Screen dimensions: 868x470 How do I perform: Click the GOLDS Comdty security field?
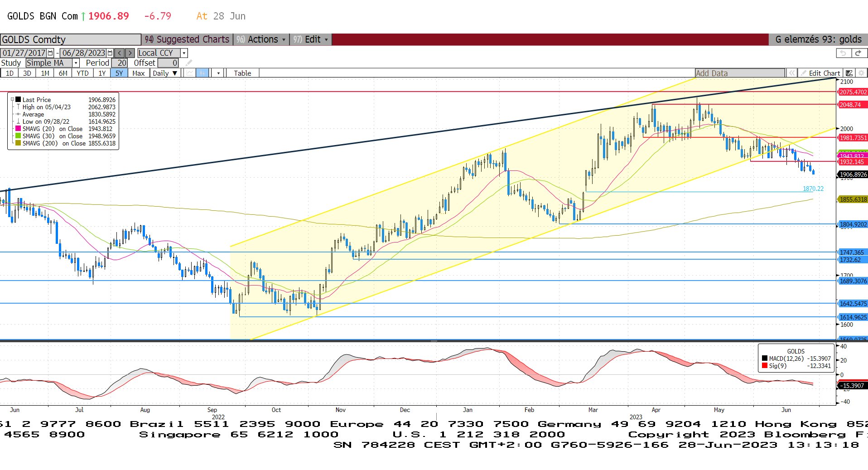(x=71, y=39)
